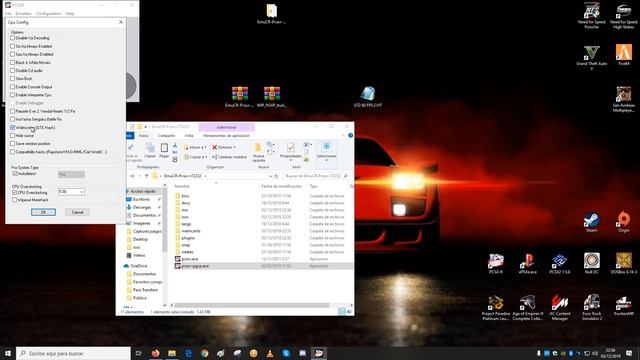Click Explorer horizontal scrollbar
The height and width of the screenshot is (360, 640).
click(x=251, y=305)
